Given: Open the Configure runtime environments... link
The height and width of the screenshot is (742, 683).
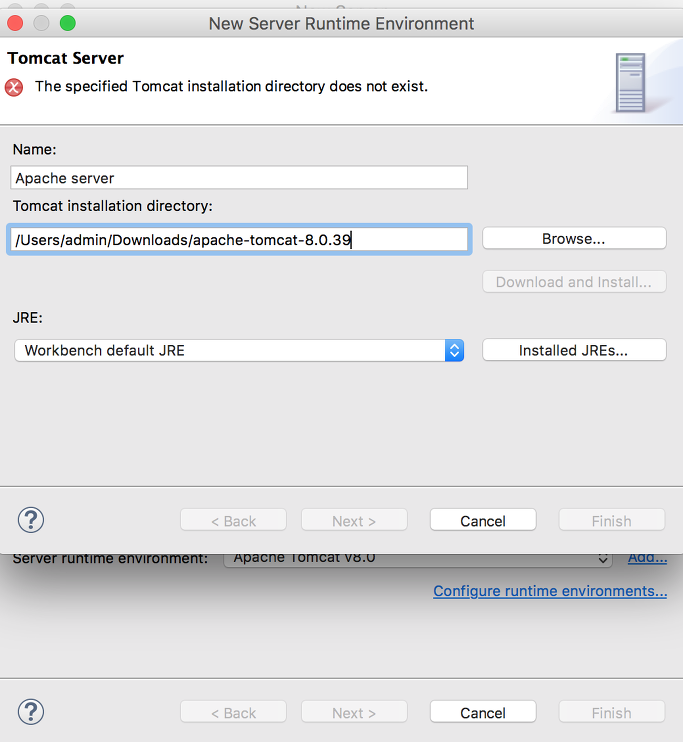Looking at the screenshot, I should pos(550,591).
